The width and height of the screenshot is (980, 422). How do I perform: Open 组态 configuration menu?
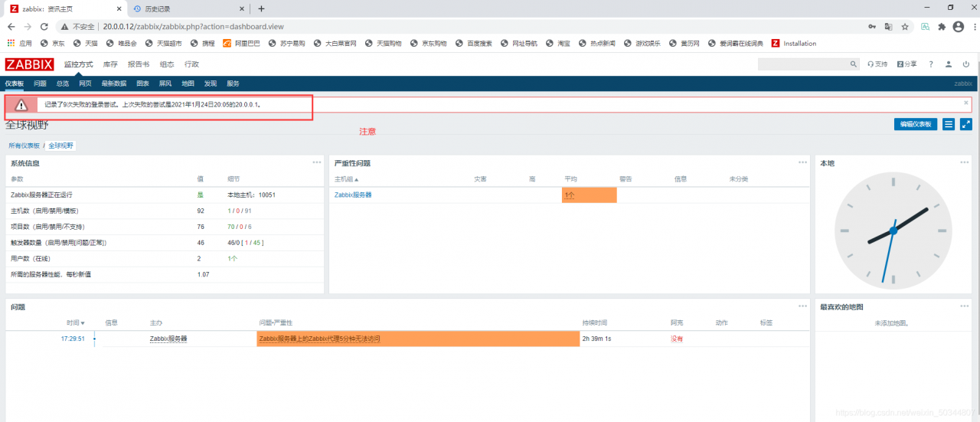tap(167, 64)
